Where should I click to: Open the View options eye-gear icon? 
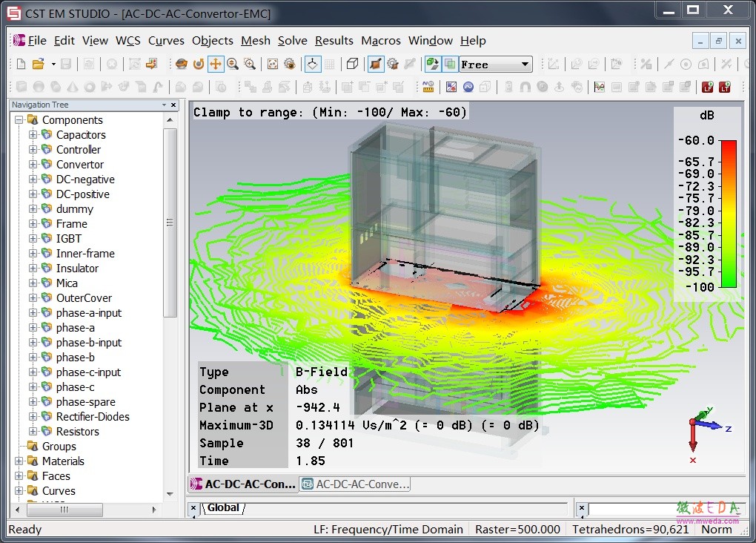(289, 65)
